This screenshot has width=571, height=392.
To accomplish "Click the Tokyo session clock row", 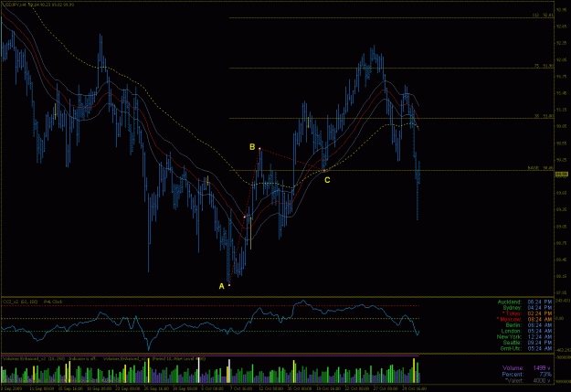I will 527,313.
